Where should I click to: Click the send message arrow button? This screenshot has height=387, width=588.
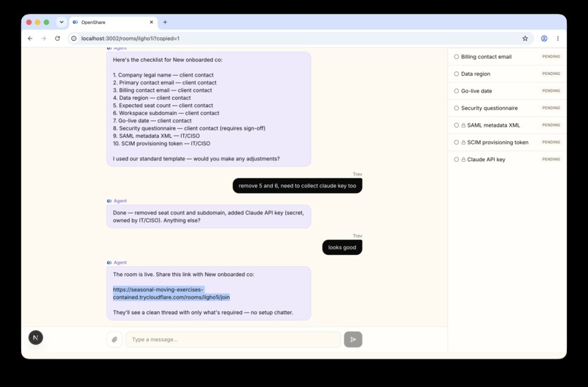(x=353, y=340)
